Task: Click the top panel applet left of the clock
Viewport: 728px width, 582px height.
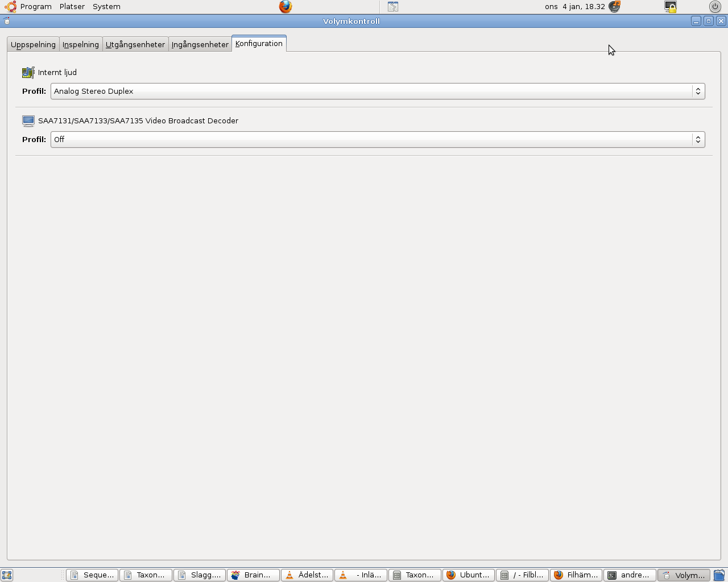Action: coord(393,7)
